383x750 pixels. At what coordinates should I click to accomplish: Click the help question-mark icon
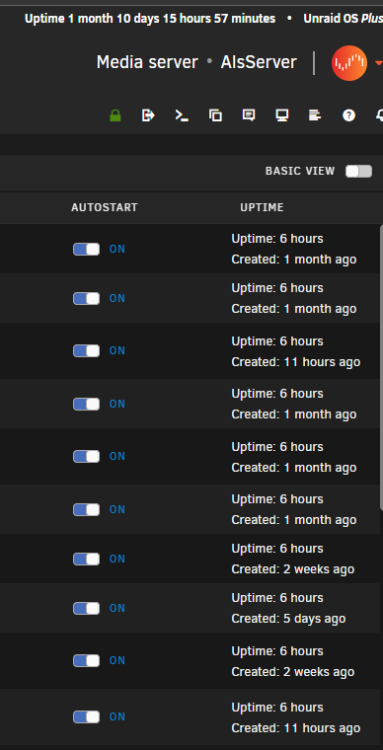[349, 115]
